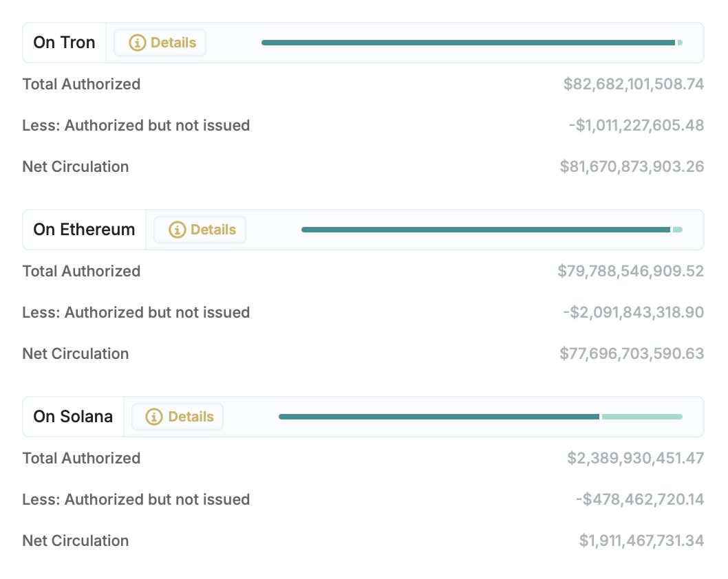Click the On Tron section header

63,42
